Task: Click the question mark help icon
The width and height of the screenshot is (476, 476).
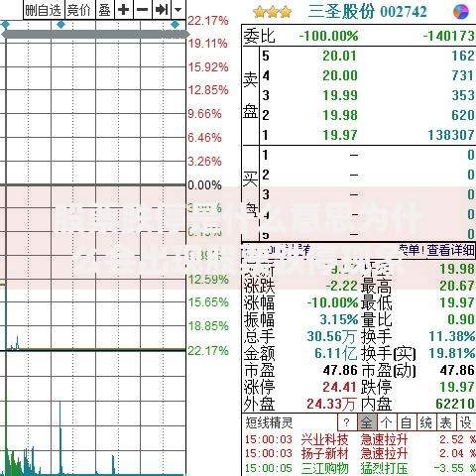Action: [x=346, y=422]
